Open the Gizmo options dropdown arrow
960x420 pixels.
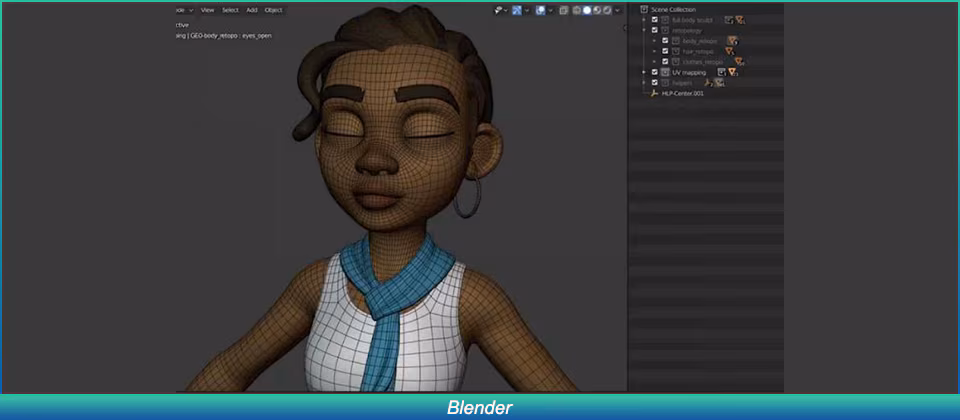(527, 10)
